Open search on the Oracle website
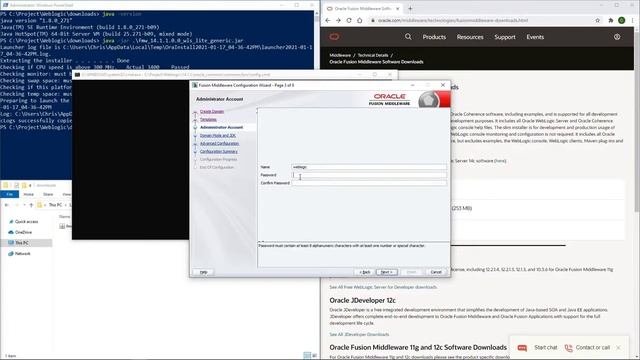The width and height of the screenshot is (640, 360). coord(408,37)
